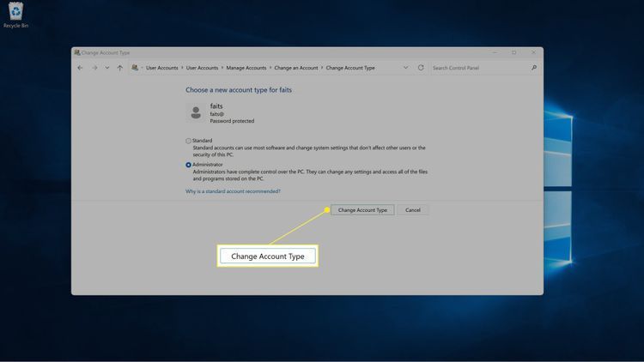
Task: Close the Change Account Type window
Action: click(533, 52)
